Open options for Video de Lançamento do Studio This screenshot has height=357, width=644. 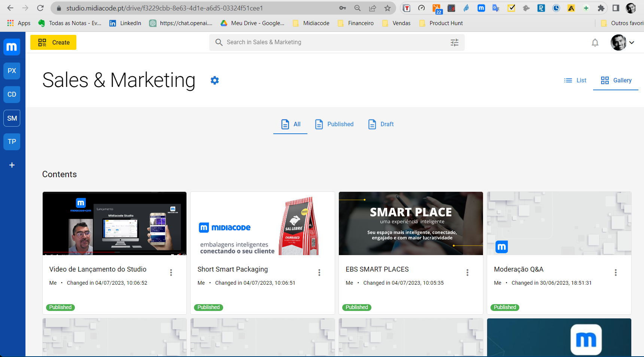pyautogui.click(x=171, y=273)
